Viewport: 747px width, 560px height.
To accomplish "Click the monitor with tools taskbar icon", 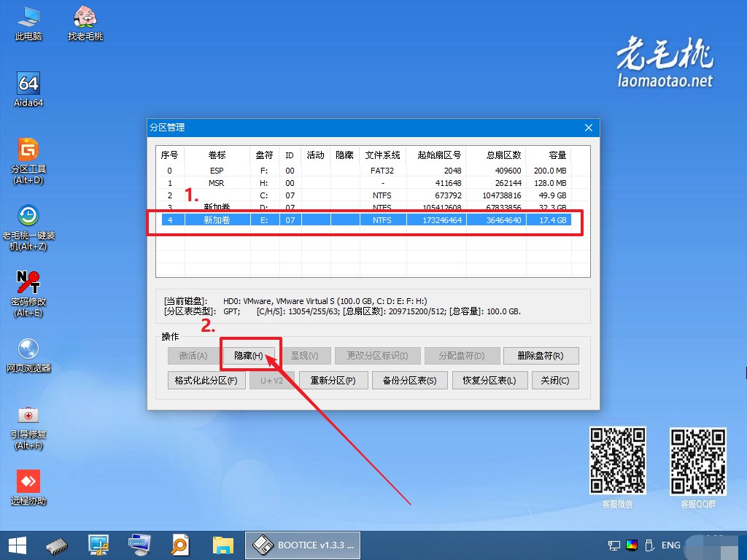I will [98, 545].
